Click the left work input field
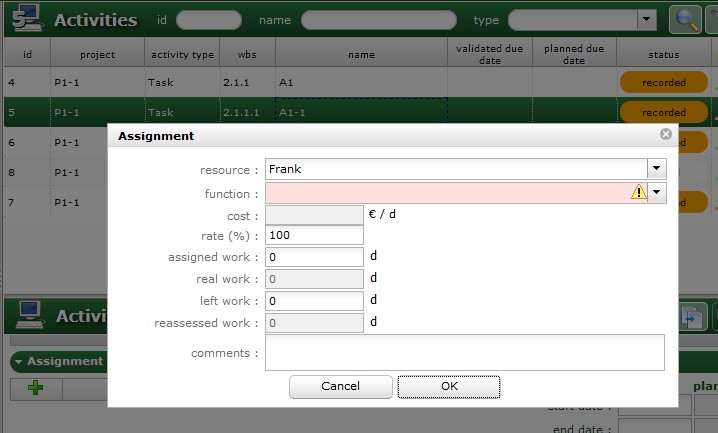The image size is (718, 433). [x=314, y=300]
